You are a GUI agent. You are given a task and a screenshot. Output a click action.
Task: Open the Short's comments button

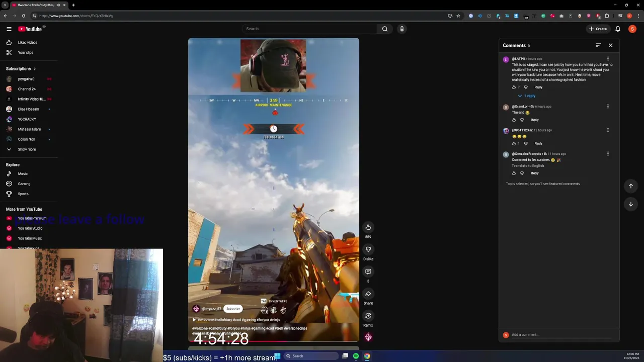click(x=368, y=271)
